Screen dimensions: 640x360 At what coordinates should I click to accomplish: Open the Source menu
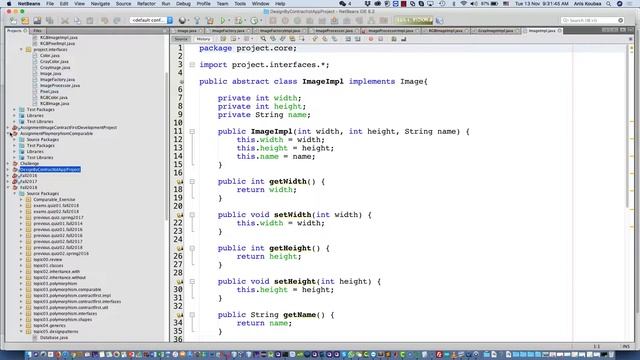(x=123, y=4)
